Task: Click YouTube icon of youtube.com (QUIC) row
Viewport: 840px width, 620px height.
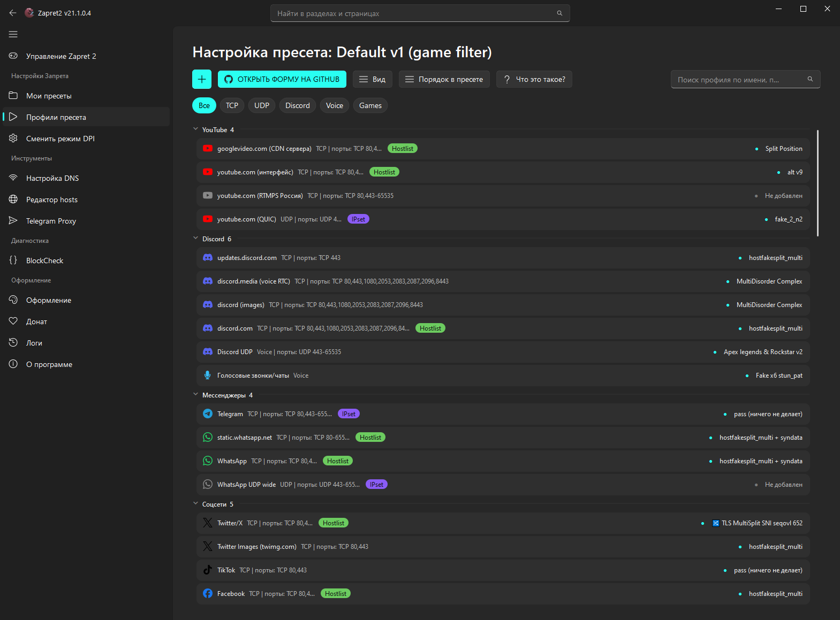Action: pyautogui.click(x=208, y=219)
